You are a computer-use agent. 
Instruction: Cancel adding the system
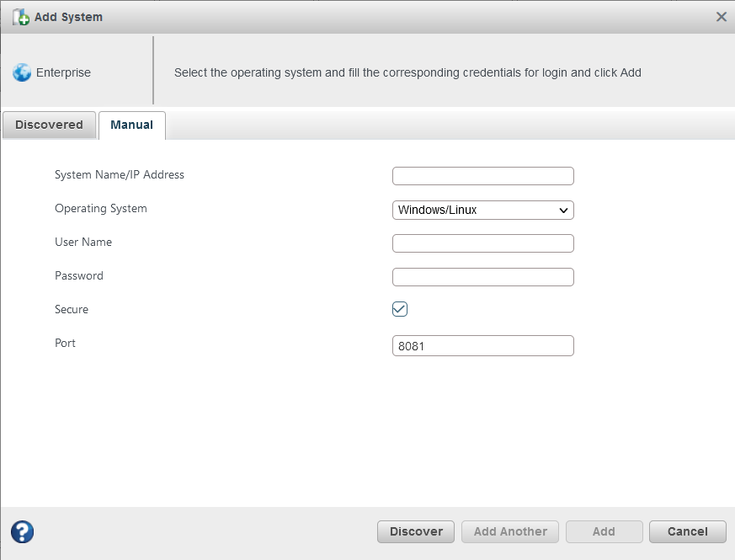click(687, 531)
